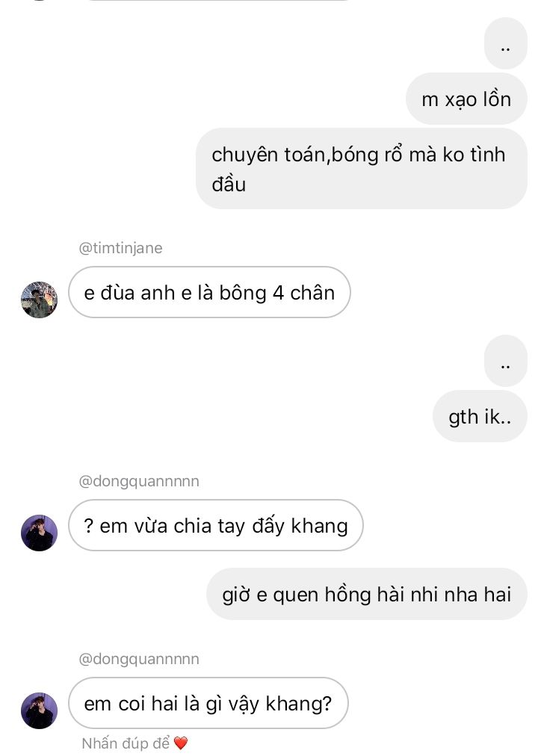Open dongquannnnn avatar beside 'em vừa chia tay' message
Image resolution: width=538 pixels, height=756 pixels.
coord(39,533)
